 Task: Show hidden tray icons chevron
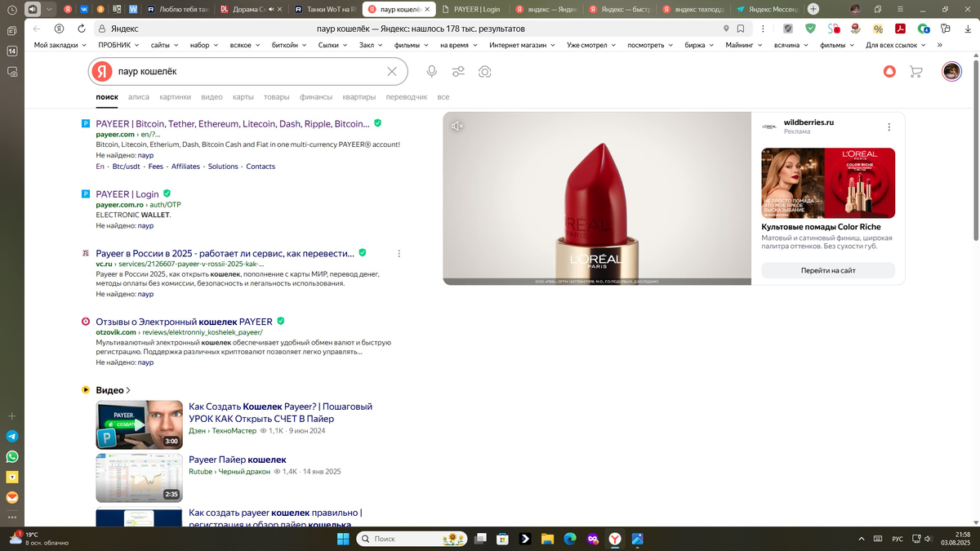862,539
